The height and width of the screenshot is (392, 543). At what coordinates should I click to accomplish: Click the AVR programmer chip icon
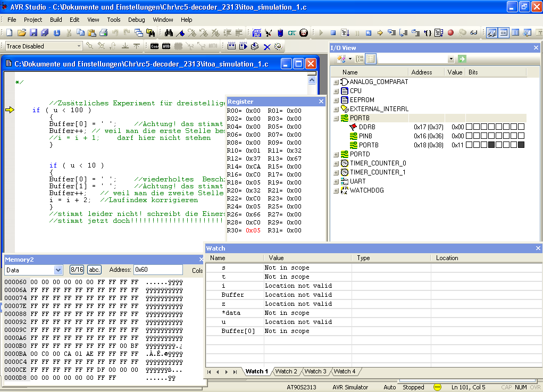click(x=166, y=46)
